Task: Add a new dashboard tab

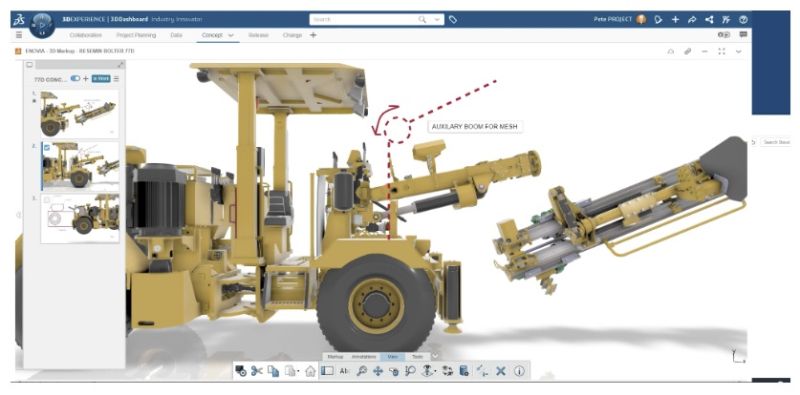Action: [313, 35]
